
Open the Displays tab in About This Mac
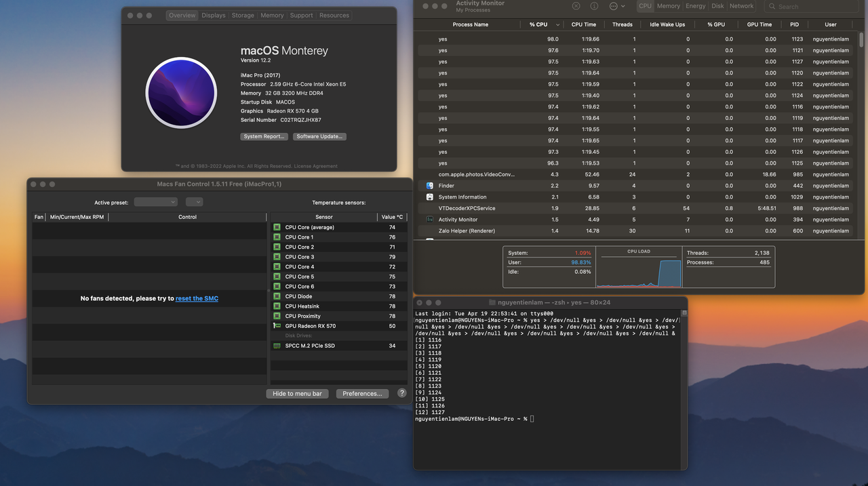point(213,16)
